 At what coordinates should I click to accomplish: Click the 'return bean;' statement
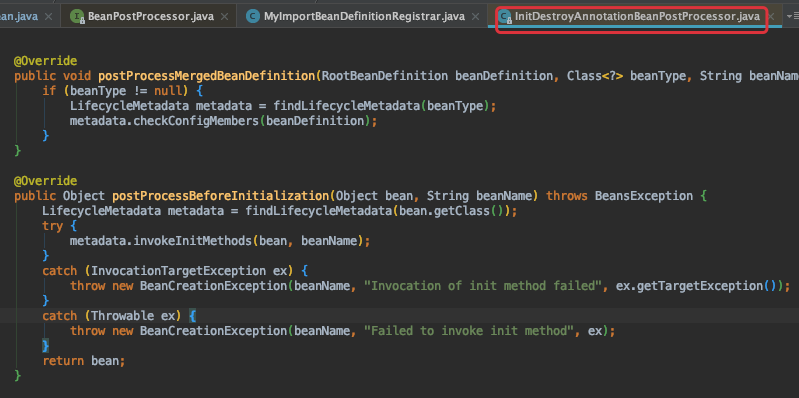coord(84,361)
